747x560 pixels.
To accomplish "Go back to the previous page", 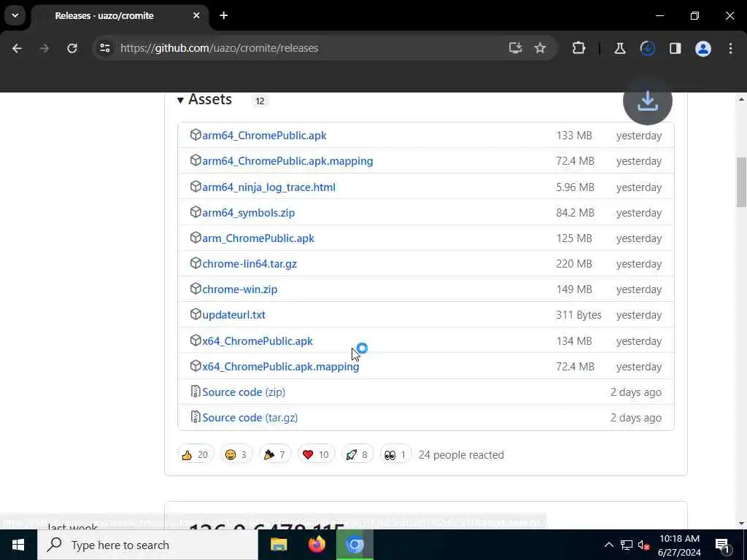I will [18, 48].
